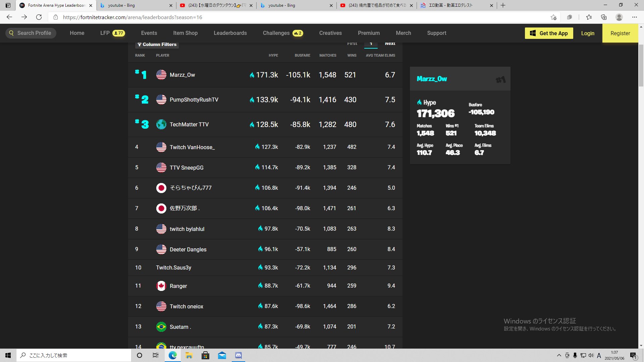
Task: Click Marzz_Ow title in stats card
Action: point(432,79)
